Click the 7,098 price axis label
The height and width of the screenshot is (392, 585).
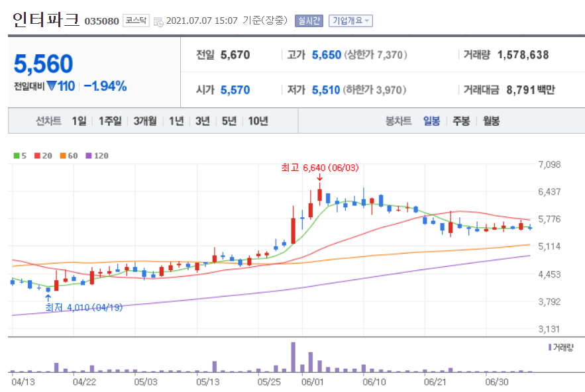click(x=549, y=164)
